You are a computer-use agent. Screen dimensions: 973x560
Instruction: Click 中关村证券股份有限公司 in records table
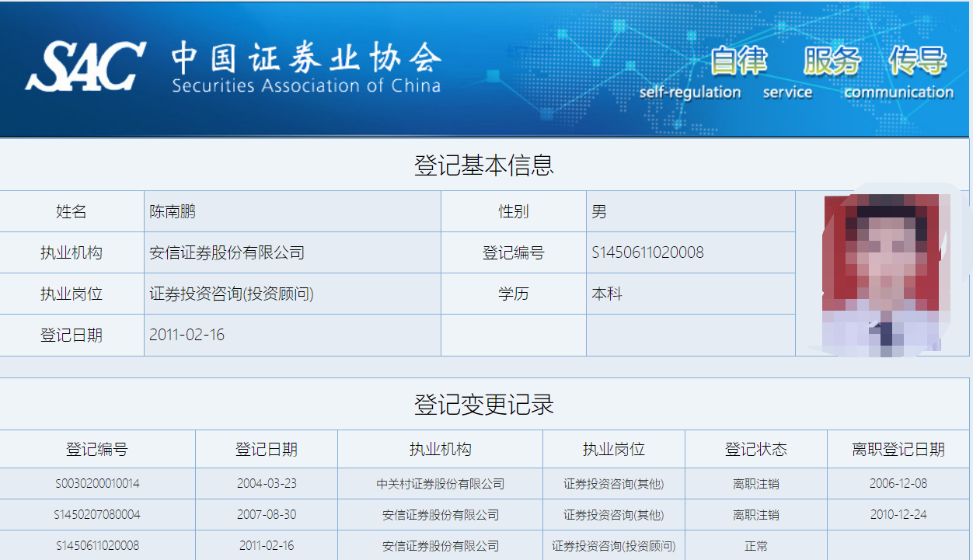click(441, 483)
